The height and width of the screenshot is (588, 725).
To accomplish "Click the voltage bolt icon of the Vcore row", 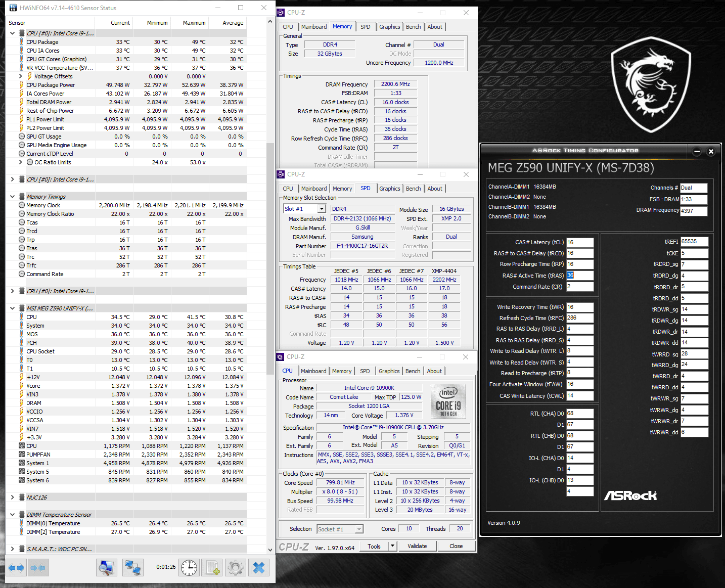I will [x=22, y=386].
